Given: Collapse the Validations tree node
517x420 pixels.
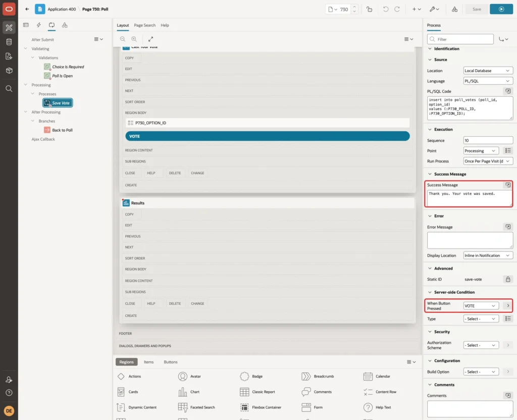Looking at the screenshot, I should click(x=33, y=58).
